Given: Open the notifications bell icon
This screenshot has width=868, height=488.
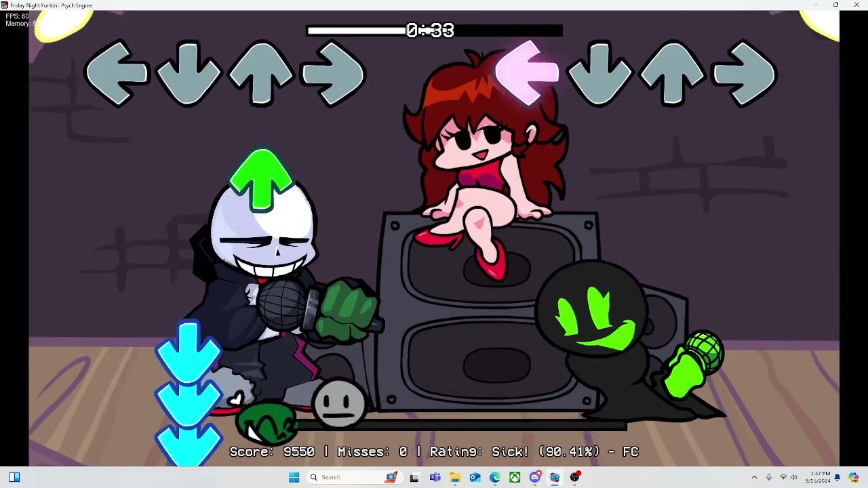Looking at the screenshot, I should pos(837,477).
